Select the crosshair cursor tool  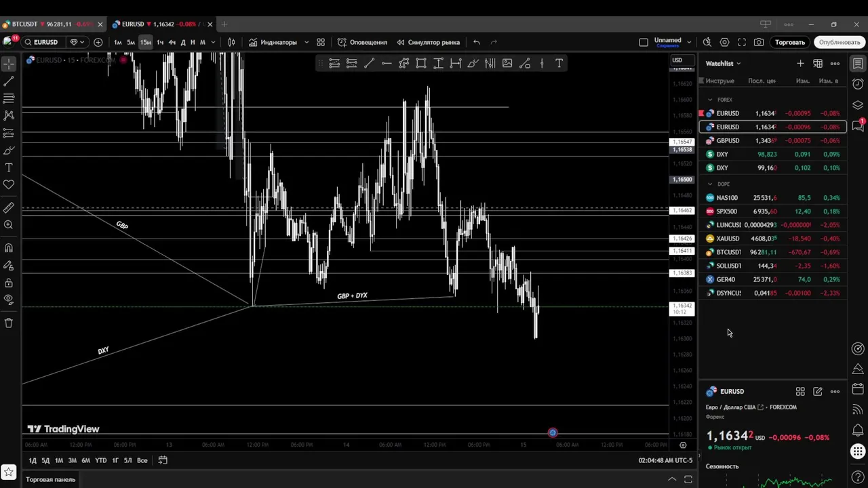click(x=9, y=64)
